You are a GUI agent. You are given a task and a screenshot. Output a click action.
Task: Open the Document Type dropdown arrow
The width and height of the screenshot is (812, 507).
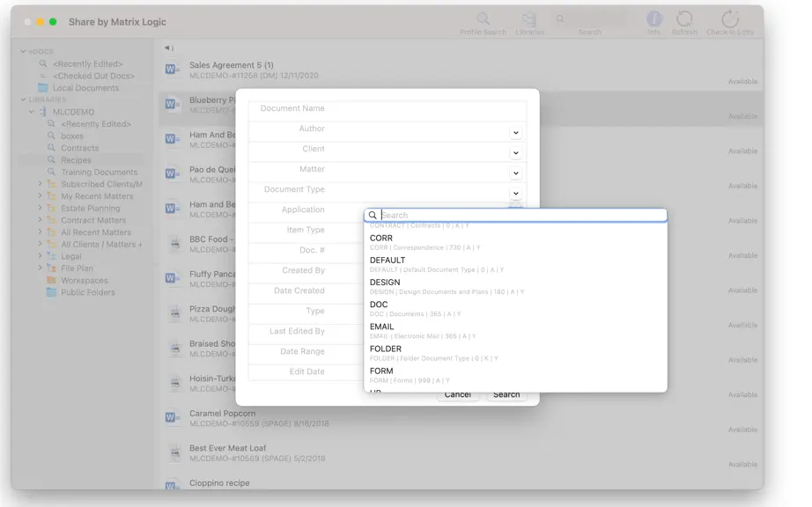(x=515, y=194)
